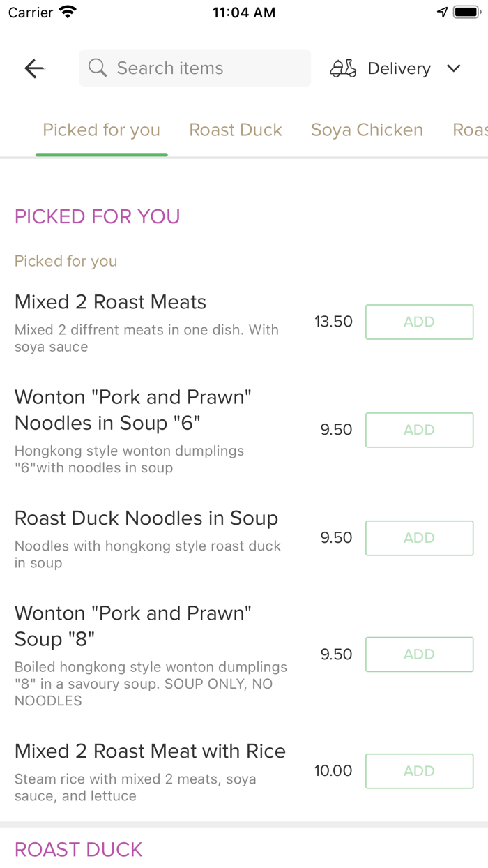Image resolution: width=488 pixels, height=868 pixels.
Task: Tap the location arrow in status bar
Action: (x=442, y=13)
